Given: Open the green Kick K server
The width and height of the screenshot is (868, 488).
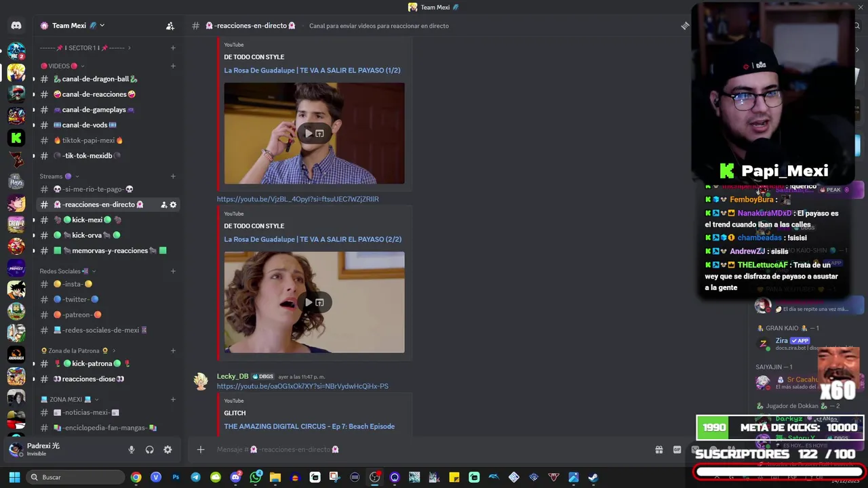Looking at the screenshot, I should 16,138.
